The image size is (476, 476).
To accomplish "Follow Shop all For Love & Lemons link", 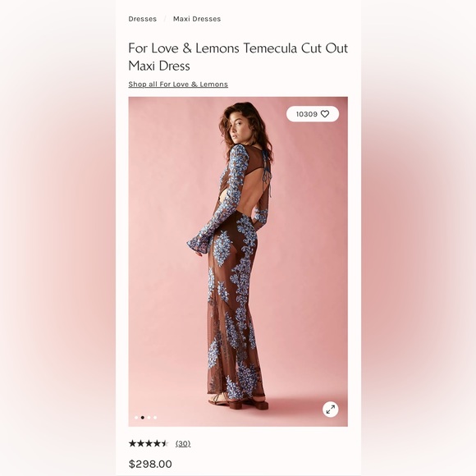I will click(x=178, y=84).
